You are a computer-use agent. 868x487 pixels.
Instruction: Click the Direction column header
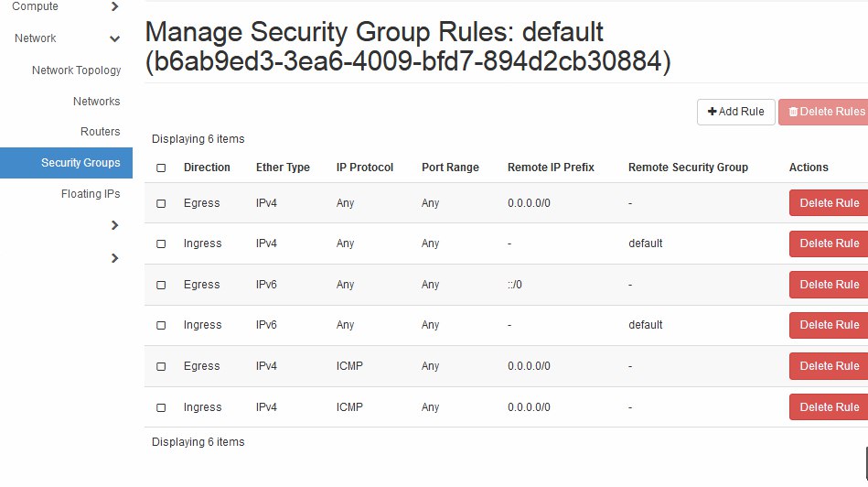coord(207,168)
